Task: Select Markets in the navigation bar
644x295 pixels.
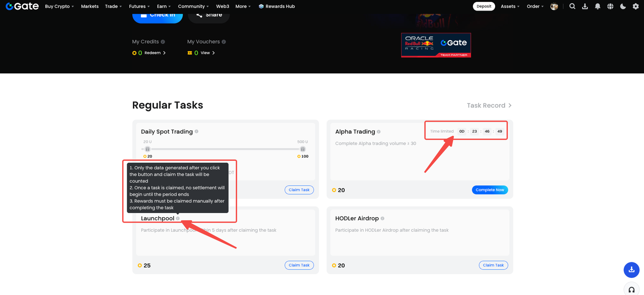Action: click(x=90, y=6)
